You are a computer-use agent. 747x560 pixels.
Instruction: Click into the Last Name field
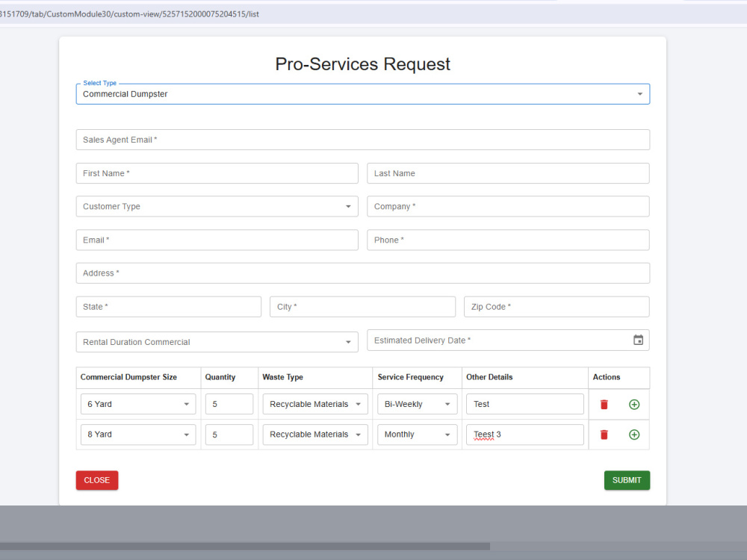coord(508,173)
